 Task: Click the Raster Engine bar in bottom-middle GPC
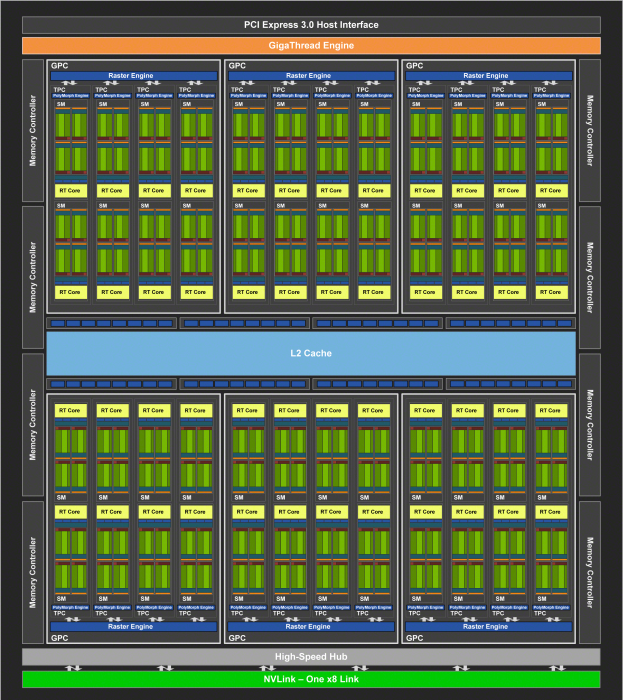pos(311,626)
